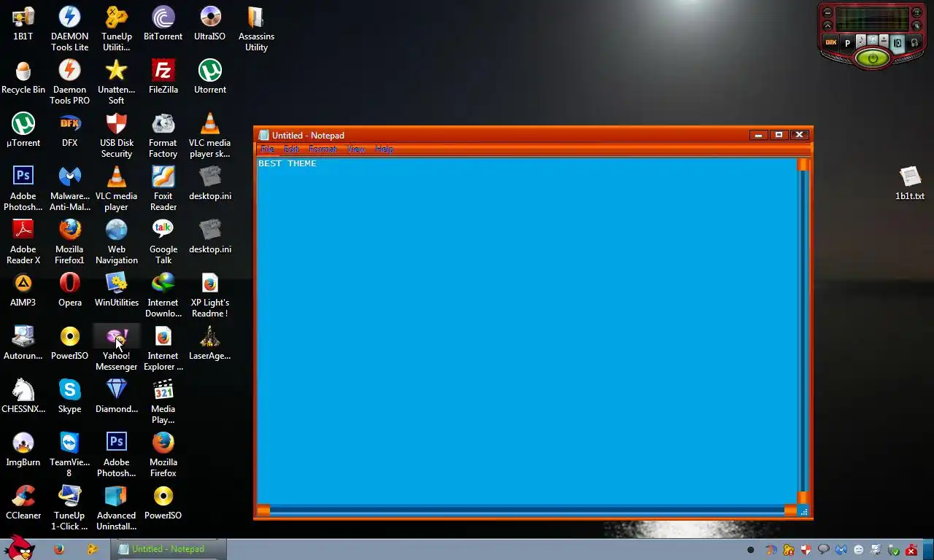Click Untitled - Notepad taskbar button

click(x=169, y=549)
